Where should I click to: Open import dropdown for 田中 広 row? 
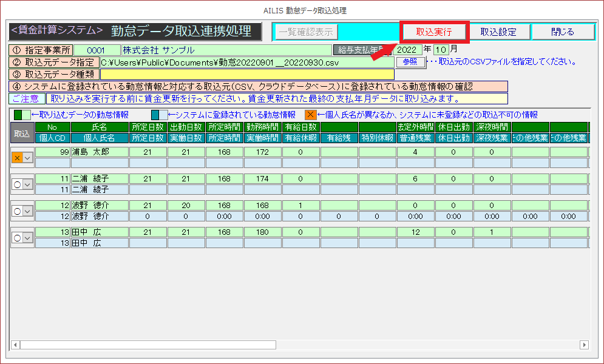tap(28, 238)
